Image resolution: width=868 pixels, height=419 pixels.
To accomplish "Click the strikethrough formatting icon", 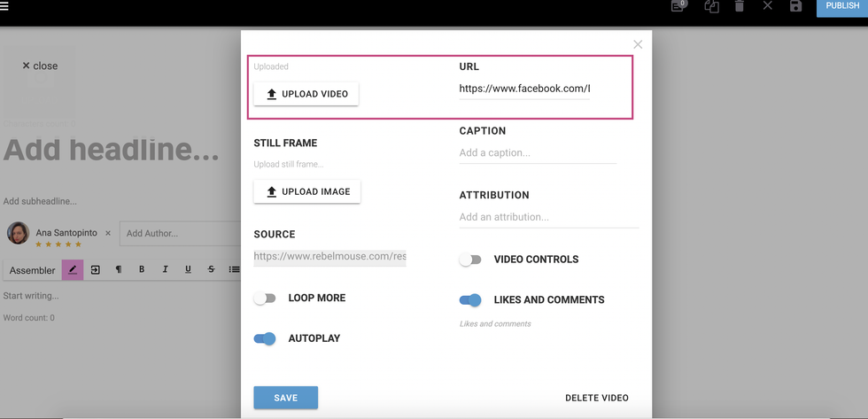I will [x=211, y=269].
